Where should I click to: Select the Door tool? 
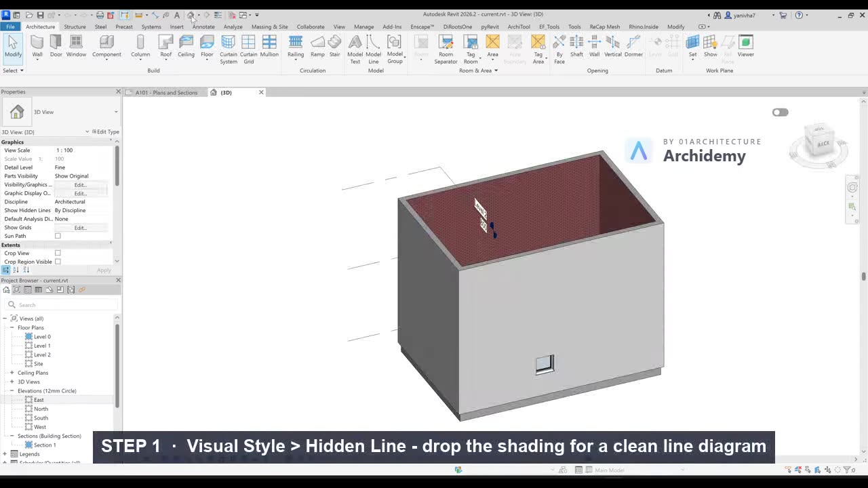point(56,46)
